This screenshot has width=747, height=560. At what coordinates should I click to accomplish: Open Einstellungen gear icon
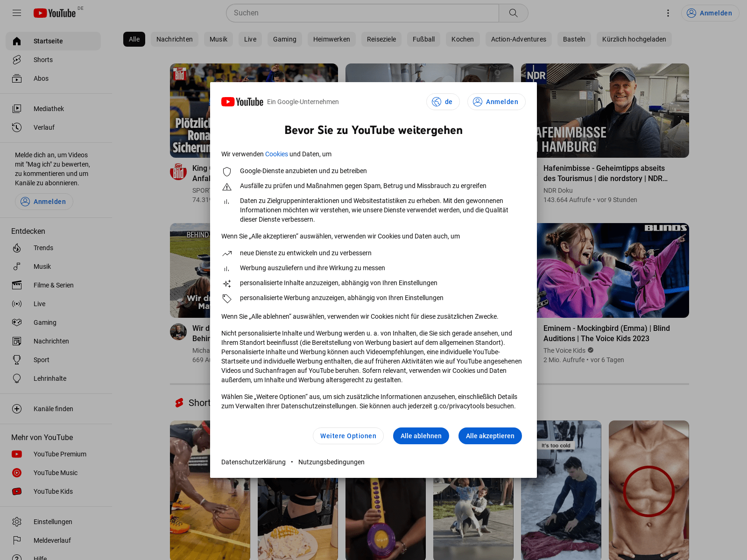(x=17, y=522)
